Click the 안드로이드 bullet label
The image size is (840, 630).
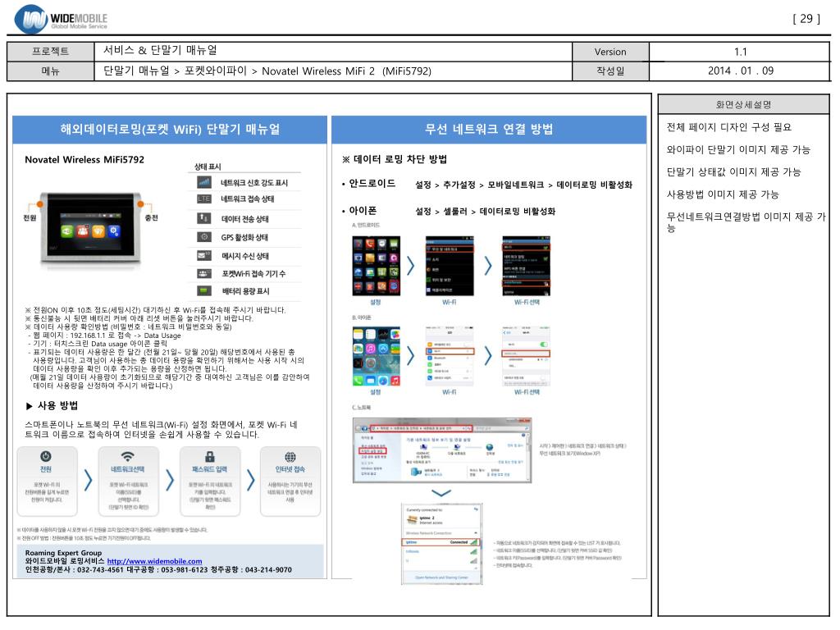click(x=372, y=183)
